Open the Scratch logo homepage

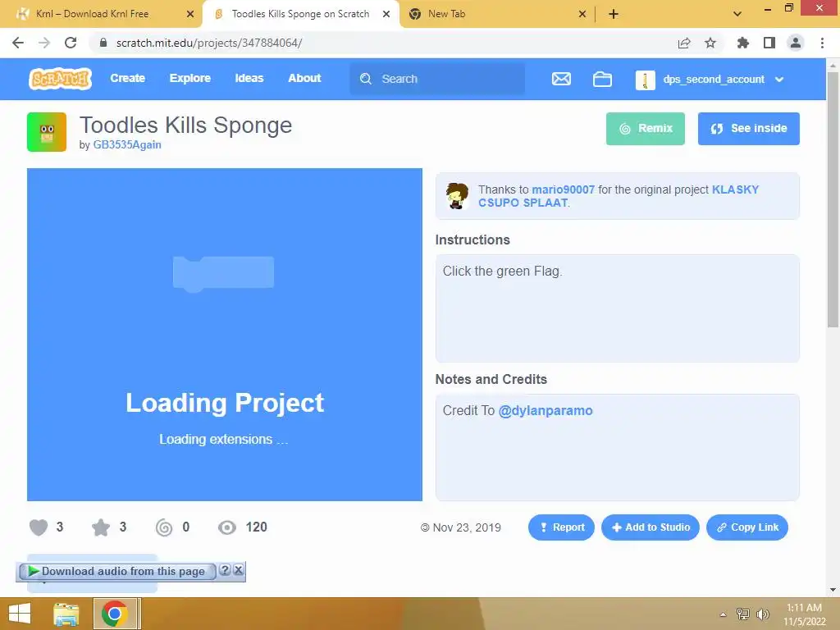60,79
